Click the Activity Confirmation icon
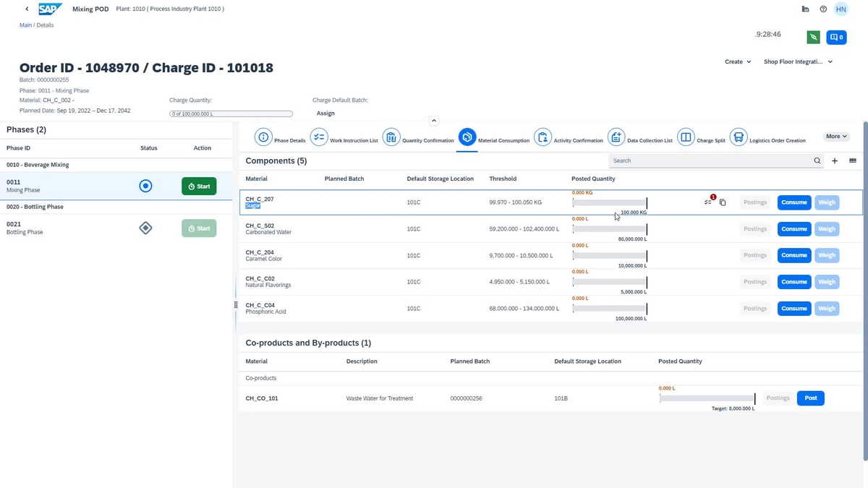868x488 pixels. point(543,136)
